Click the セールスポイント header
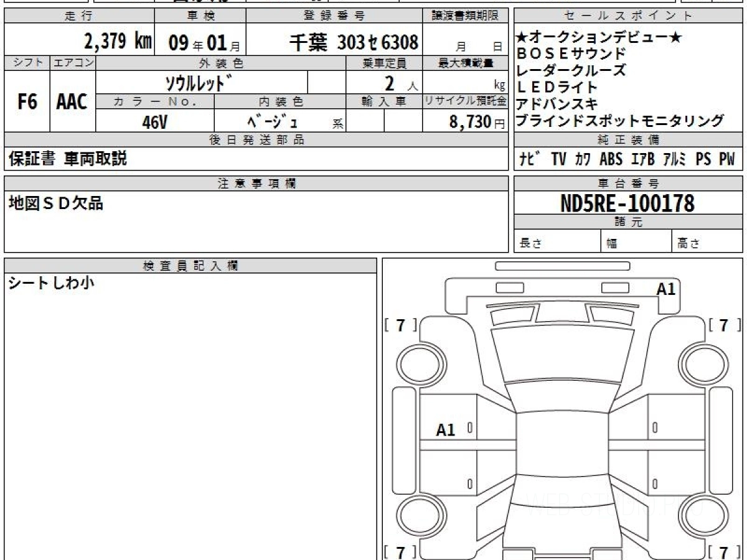 (628, 16)
